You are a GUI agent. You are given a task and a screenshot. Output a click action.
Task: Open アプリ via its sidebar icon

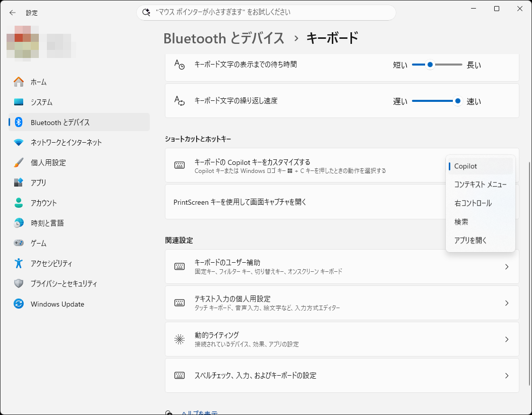[19, 183]
